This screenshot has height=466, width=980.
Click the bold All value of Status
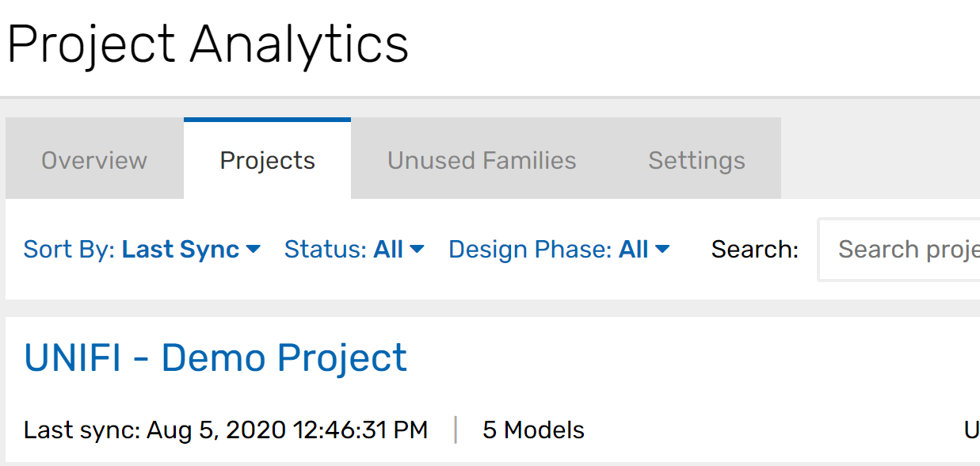tap(388, 250)
